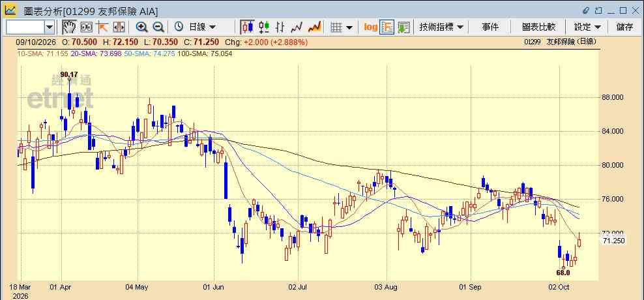
Task: Click the 20-SMA: 73.698 legend label
Action: click(x=96, y=53)
